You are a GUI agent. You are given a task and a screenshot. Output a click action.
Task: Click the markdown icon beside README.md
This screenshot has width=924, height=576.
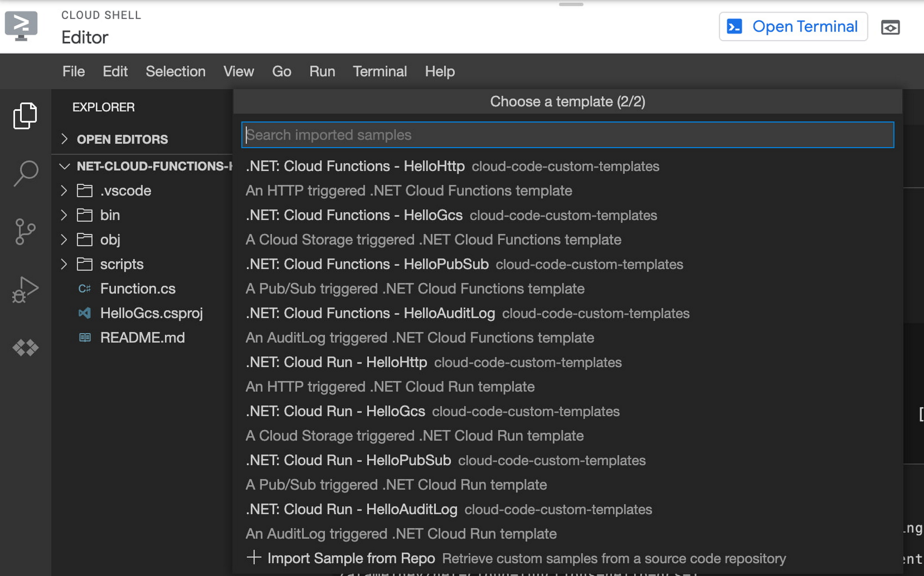tap(84, 337)
